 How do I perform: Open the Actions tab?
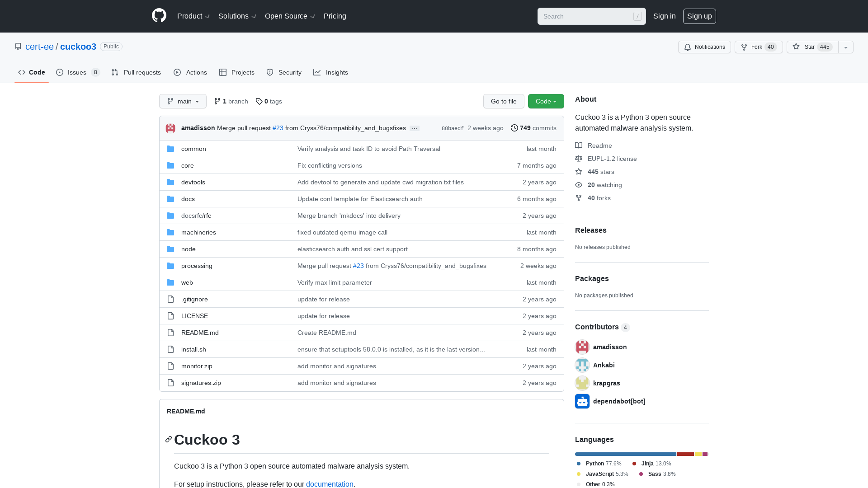click(190, 72)
